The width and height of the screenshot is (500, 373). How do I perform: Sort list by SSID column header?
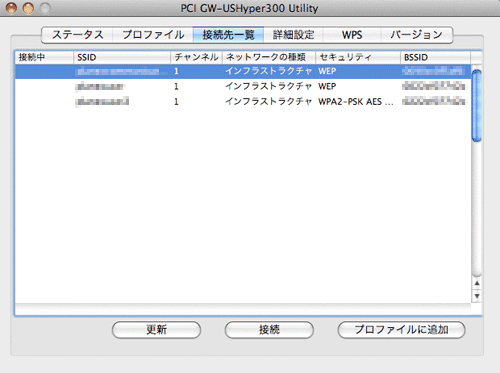122,57
